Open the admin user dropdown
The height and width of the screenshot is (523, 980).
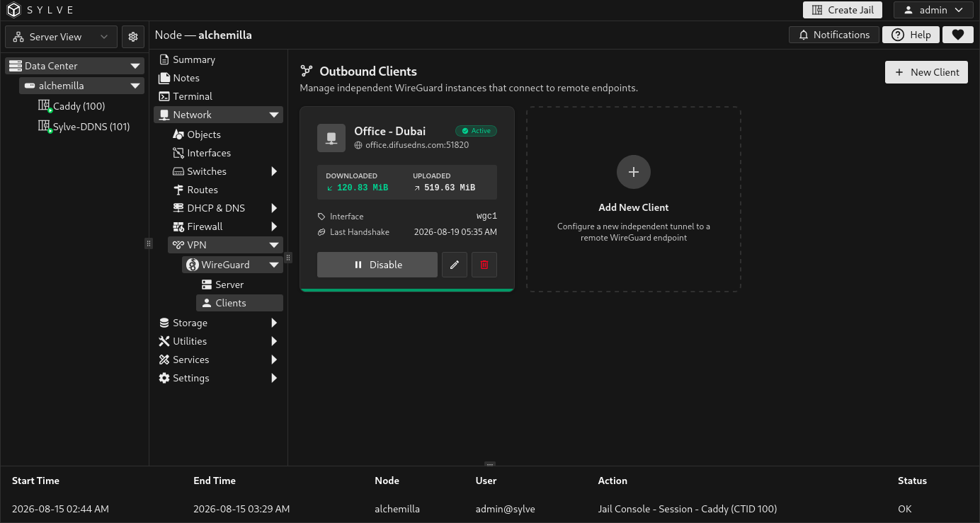933,10
